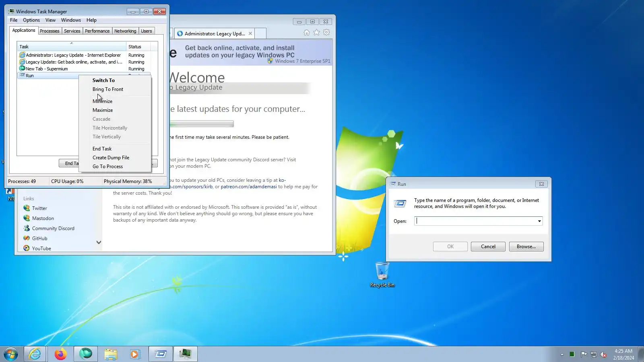Open Task Manager File menu
The height and width of the screenshot is (362, 644).
[x=14, y=20]
